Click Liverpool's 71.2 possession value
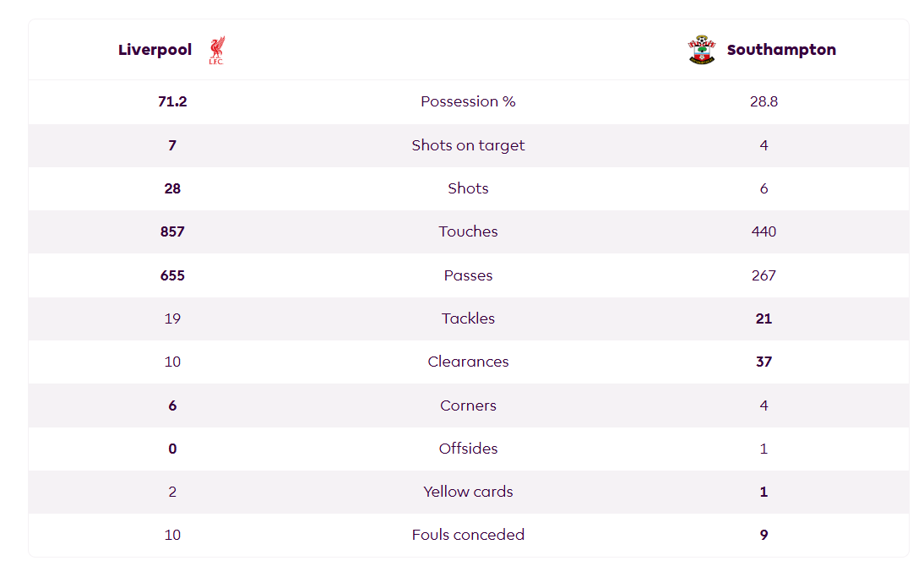 (172, 101)
